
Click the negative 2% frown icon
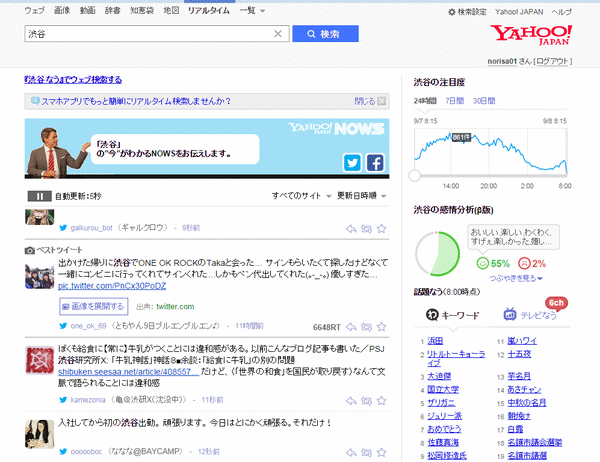pyautogui.click(x=524, y=263)
